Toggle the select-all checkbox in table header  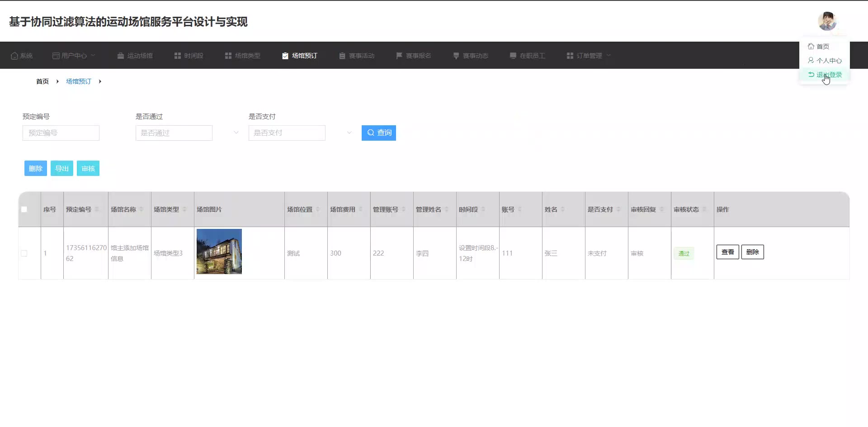(24, 209)
